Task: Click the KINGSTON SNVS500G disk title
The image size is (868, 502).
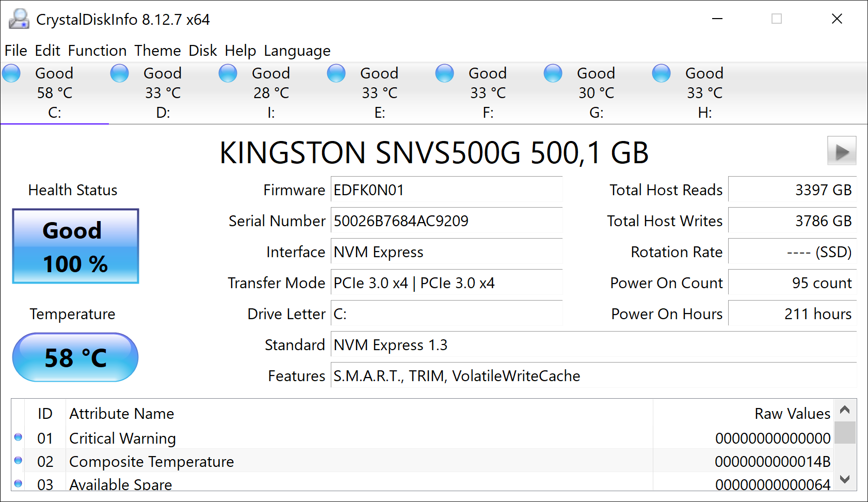Action: click(434, 152)
